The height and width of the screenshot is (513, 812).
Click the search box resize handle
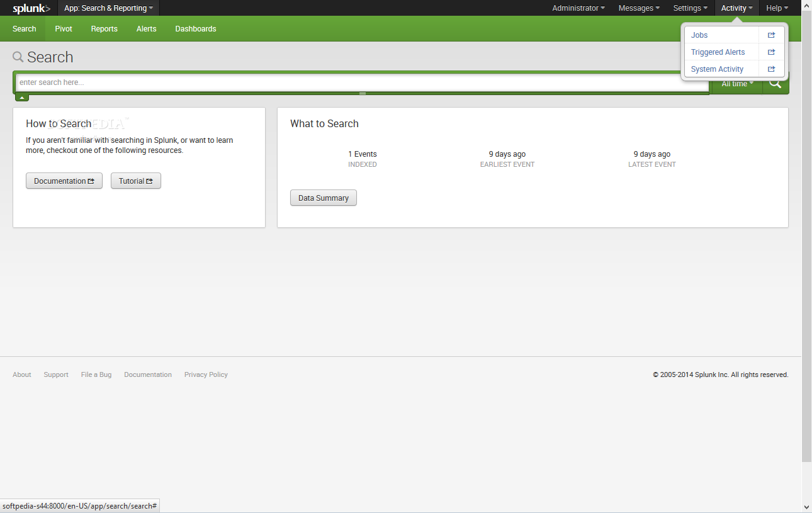coord(363,93)
